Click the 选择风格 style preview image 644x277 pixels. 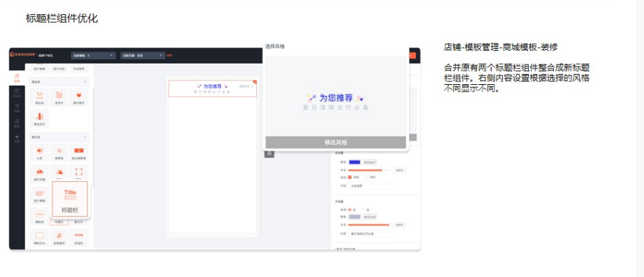tap(336, 96)
